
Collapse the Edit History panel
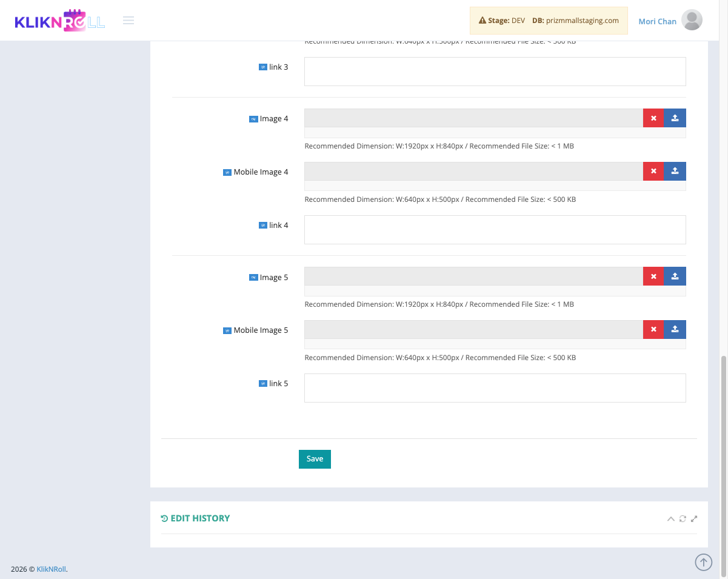(670, 518)
